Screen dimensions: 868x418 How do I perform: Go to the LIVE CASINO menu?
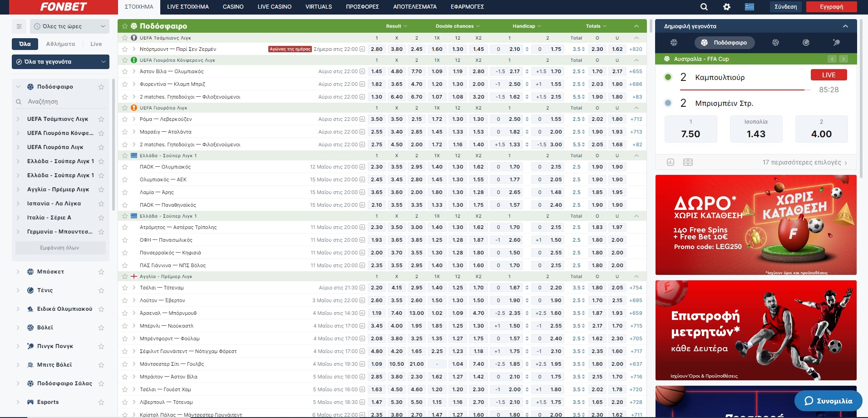click(x=274, y=7)
